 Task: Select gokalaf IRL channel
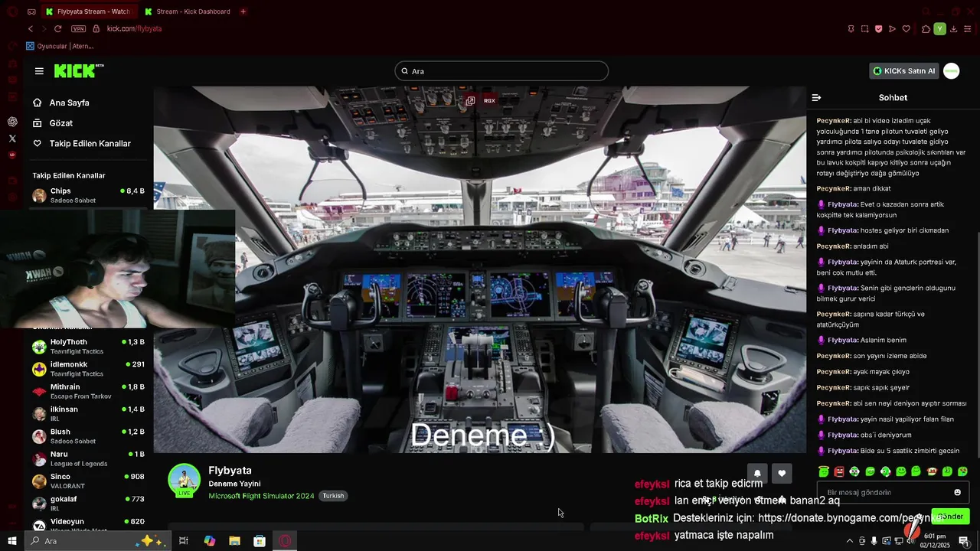88,503
